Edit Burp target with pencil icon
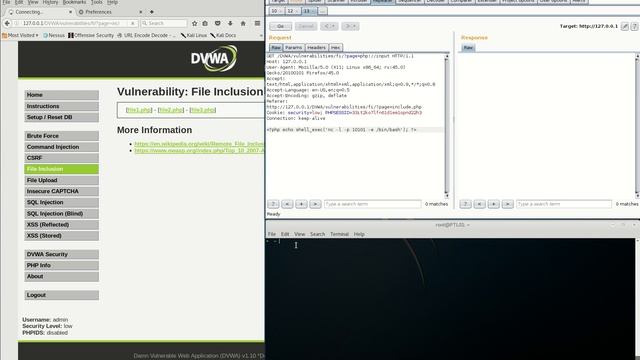 [624, 26]
